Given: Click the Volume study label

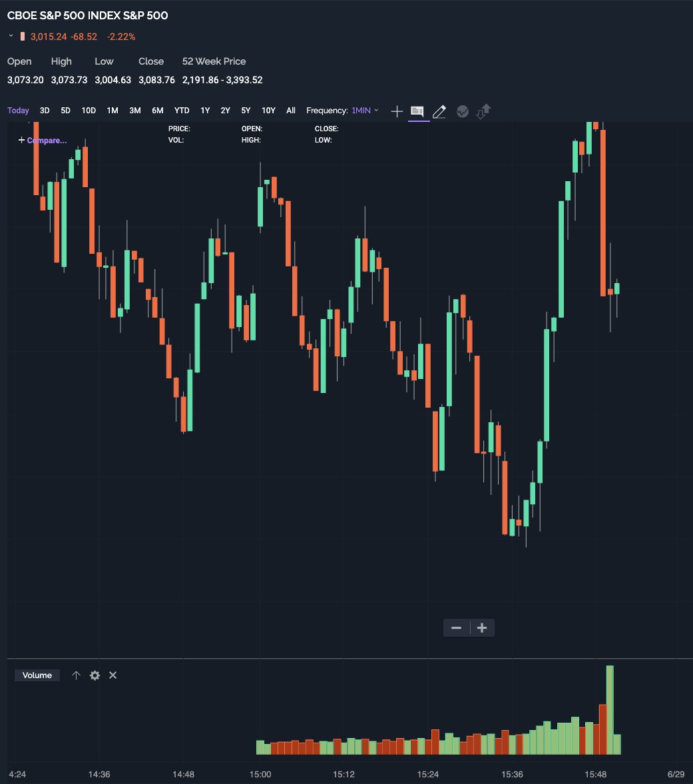Looking at the screenshot, I should pos(37,675).
